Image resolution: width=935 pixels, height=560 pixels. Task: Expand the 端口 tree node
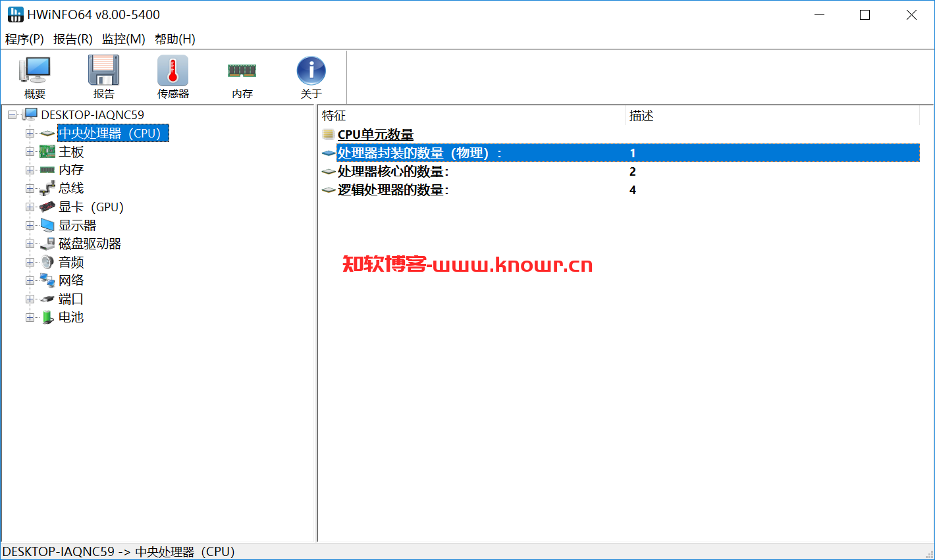30,299
